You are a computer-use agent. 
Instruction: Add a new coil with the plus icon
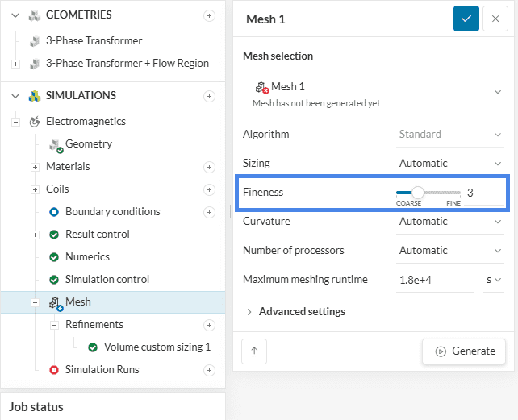pos(210,189)
